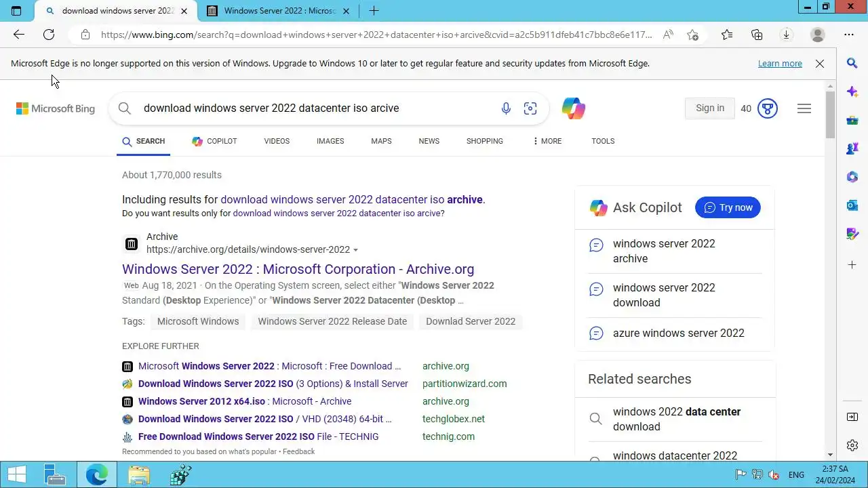The image size is (868, 488).
Task: Open Edge Settings and more menu
Action: point(849,35)
